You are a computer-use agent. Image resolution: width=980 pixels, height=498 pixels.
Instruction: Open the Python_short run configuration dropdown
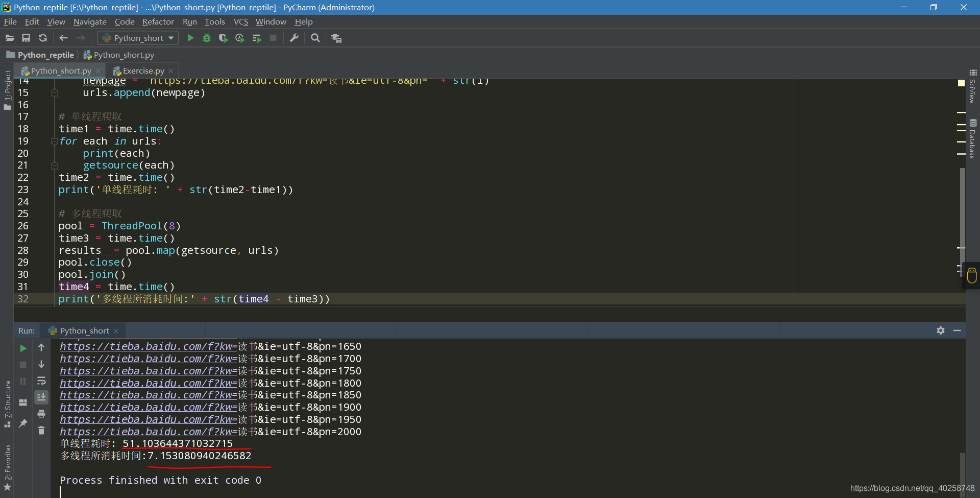coord(138,38)
